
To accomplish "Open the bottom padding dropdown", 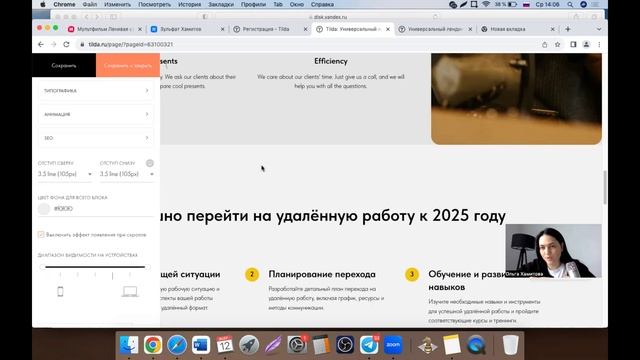I will (x=127, y=174).
